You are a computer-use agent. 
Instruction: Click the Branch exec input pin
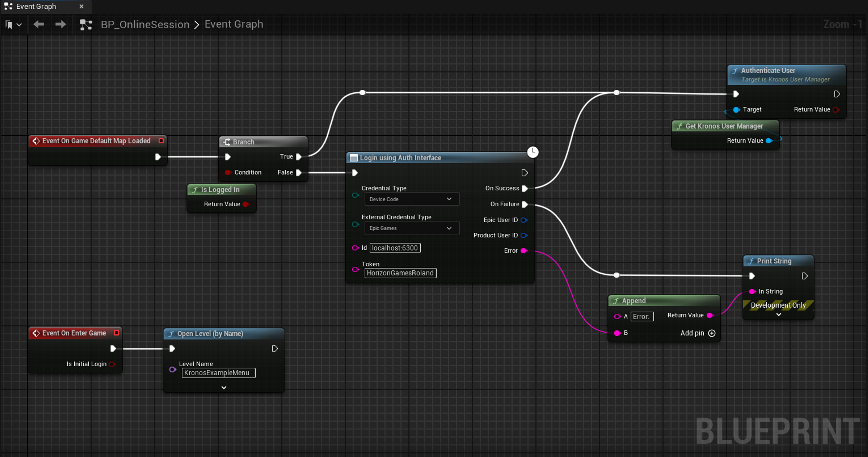coord(228,157)
